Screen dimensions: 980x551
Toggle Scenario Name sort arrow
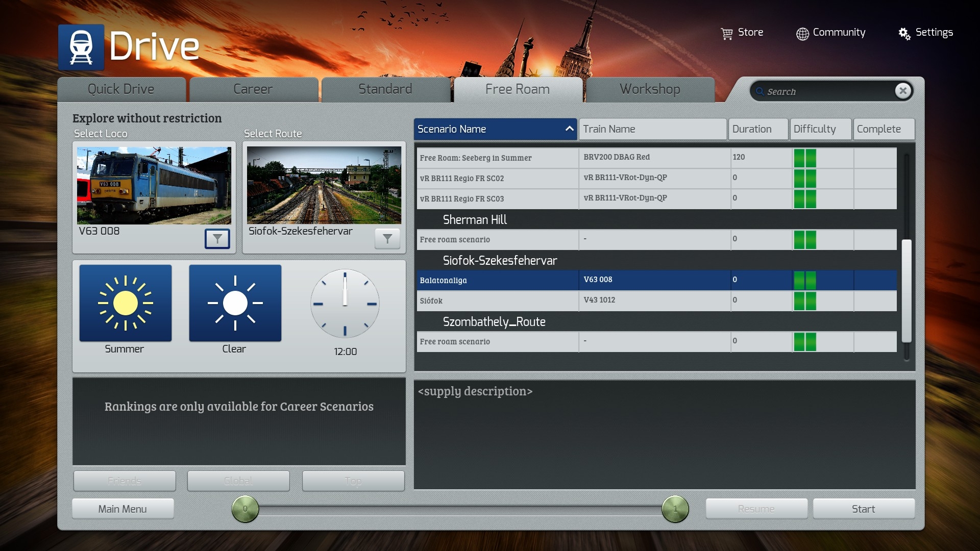[569, 129]
